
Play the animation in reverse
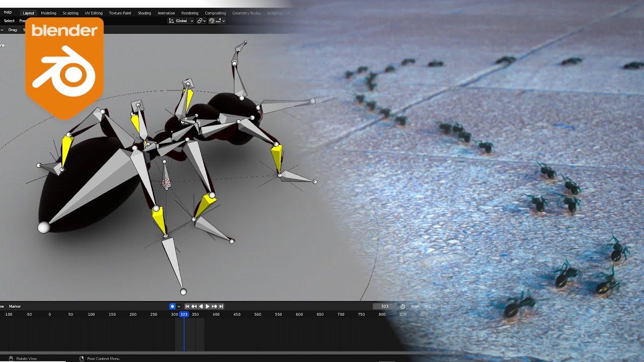pos(201,306)
